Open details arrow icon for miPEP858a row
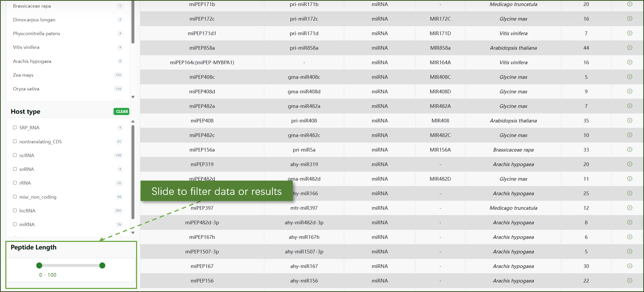644x292 pixels. (629, 48)
